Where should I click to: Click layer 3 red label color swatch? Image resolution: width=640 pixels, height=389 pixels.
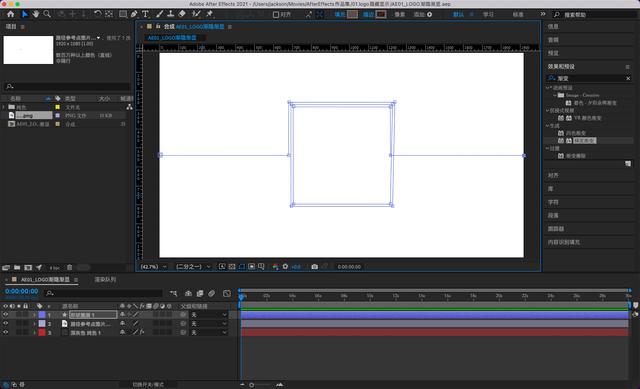42,333
